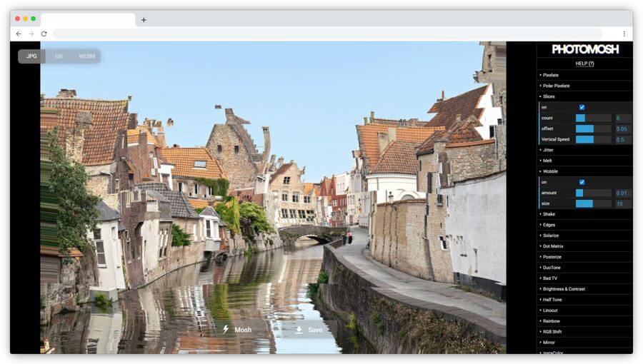Turn off the Wobble effect checkbox
643x364 pixels.
click(x=582, y=182)
